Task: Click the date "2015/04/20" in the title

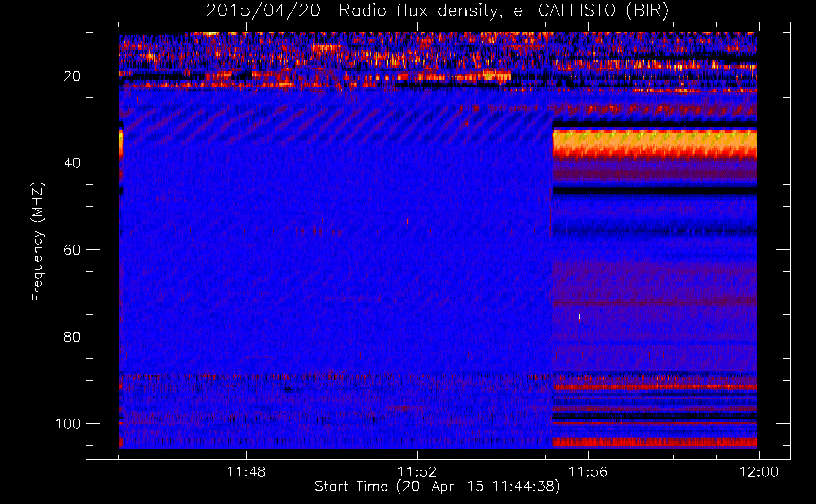Action: pos(263,11)
